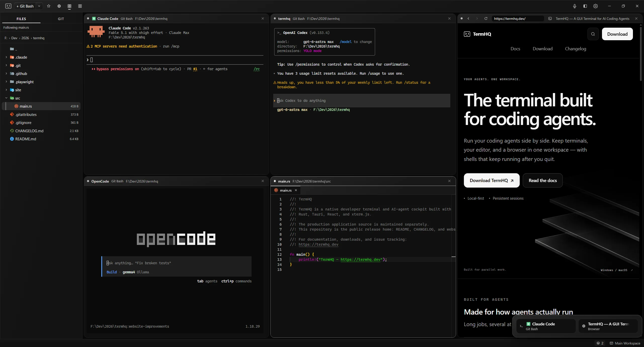Screen dimensions: 644x347
Task: Open README.md in the file tree
Action: coord(41,139)
